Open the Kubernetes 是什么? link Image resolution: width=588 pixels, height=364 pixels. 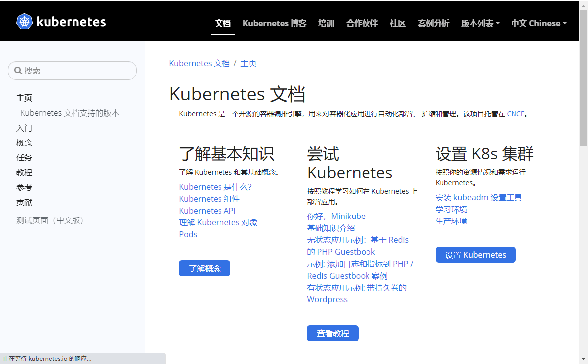[215, 187]
